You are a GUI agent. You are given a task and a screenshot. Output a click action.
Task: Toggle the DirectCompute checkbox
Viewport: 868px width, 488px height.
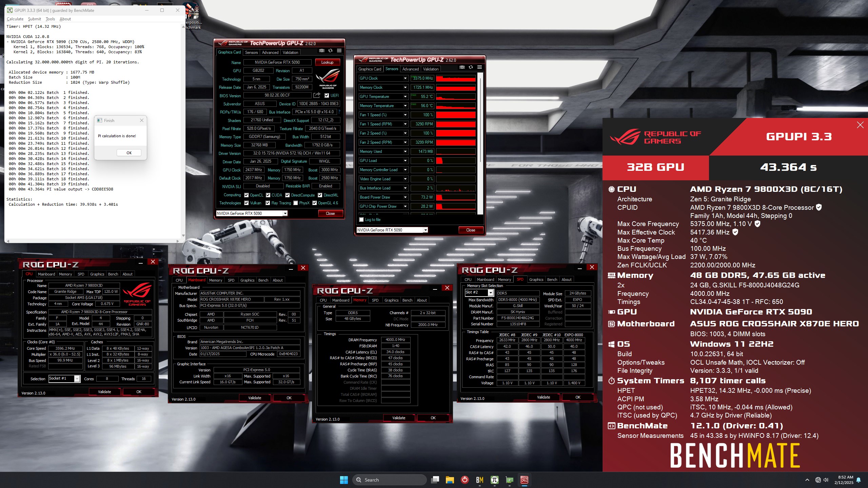[288, 195]
